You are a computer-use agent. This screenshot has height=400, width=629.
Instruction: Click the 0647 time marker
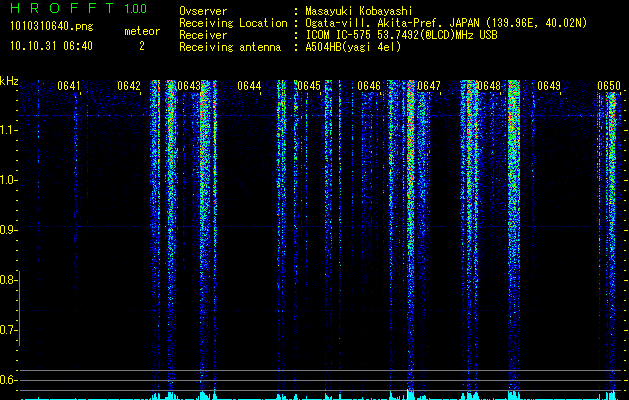429,86
